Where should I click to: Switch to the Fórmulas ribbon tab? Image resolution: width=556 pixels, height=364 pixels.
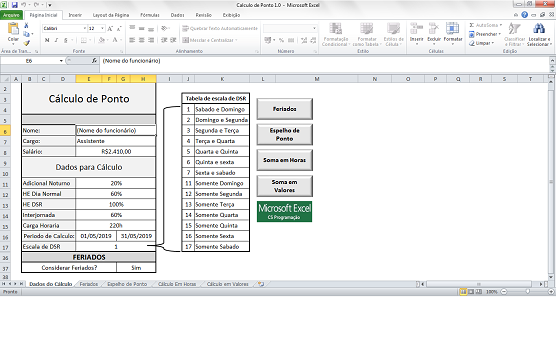(150, 15)
